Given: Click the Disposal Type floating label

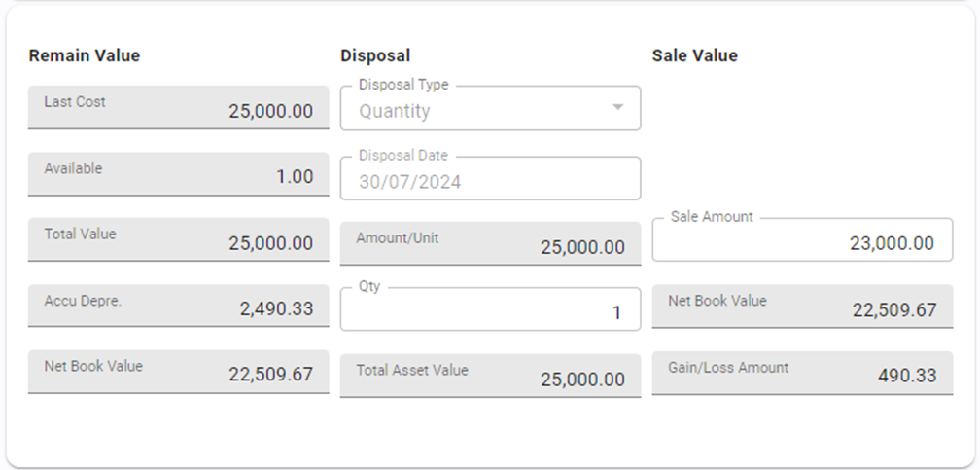Looking at the screenshot, I should tap(403, 85).
